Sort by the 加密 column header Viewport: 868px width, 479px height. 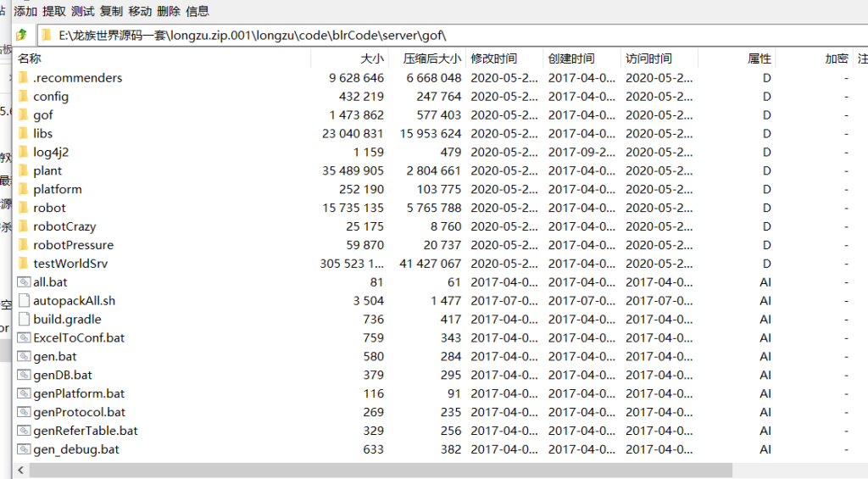815,58
